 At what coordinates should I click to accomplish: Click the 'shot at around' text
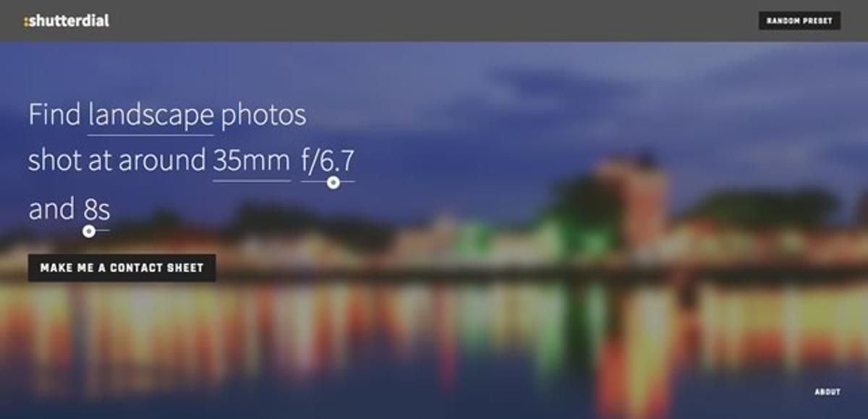(117, 161)
